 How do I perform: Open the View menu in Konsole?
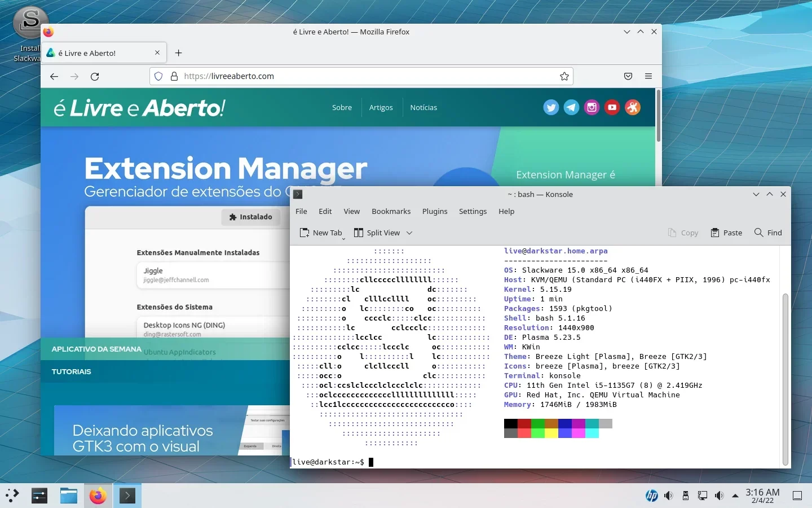click(352, 211)
